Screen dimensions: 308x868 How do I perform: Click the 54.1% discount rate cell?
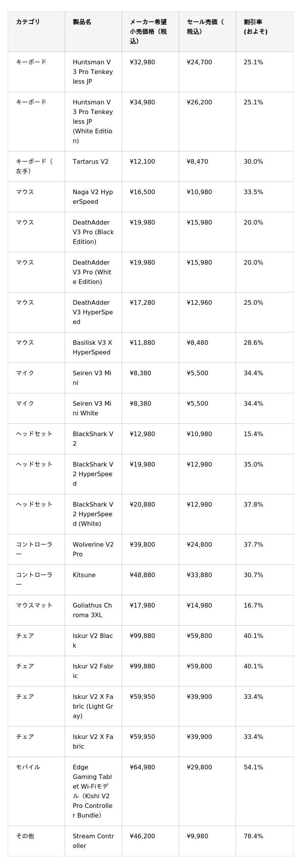(x=253, y=767)
